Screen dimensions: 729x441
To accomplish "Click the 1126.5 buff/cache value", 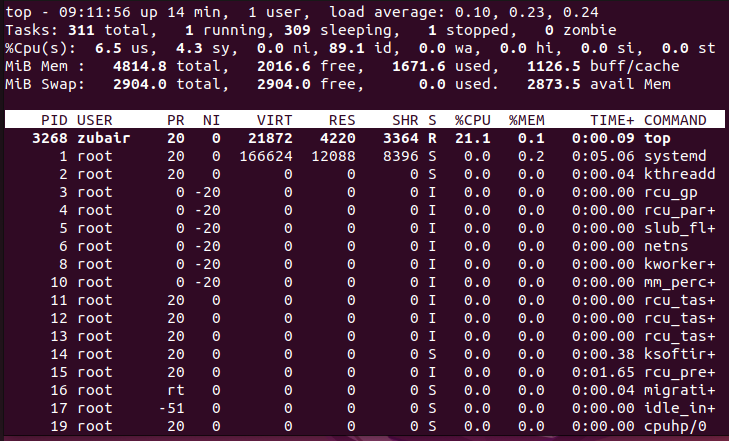I will click(553, 66).
